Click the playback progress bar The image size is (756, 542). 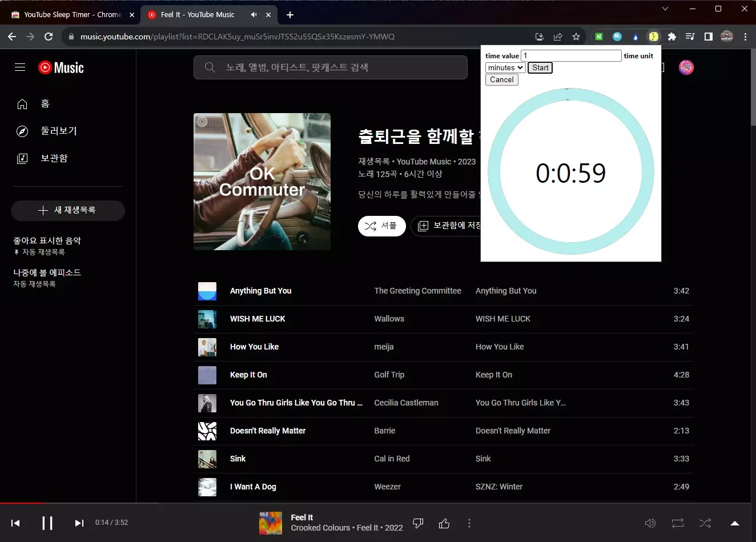coord(228,505)
